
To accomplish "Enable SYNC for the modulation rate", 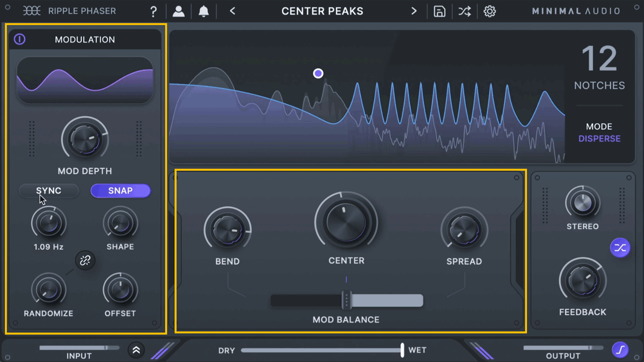I will [x=49, y=191].
